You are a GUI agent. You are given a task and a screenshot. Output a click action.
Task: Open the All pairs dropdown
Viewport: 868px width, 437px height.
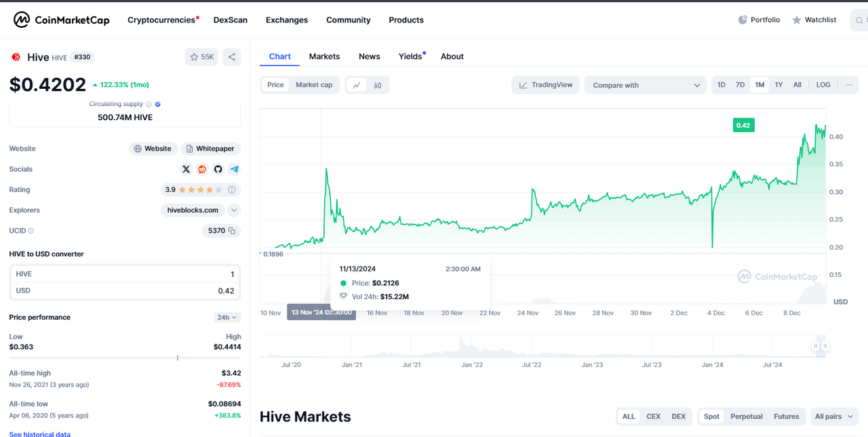[x=833, y=417]
